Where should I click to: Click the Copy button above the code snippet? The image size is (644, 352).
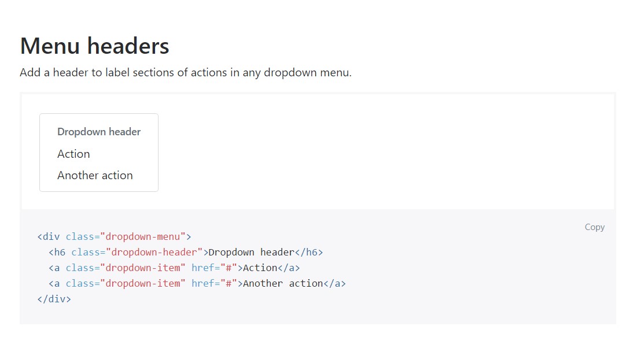tap(594, 227)
